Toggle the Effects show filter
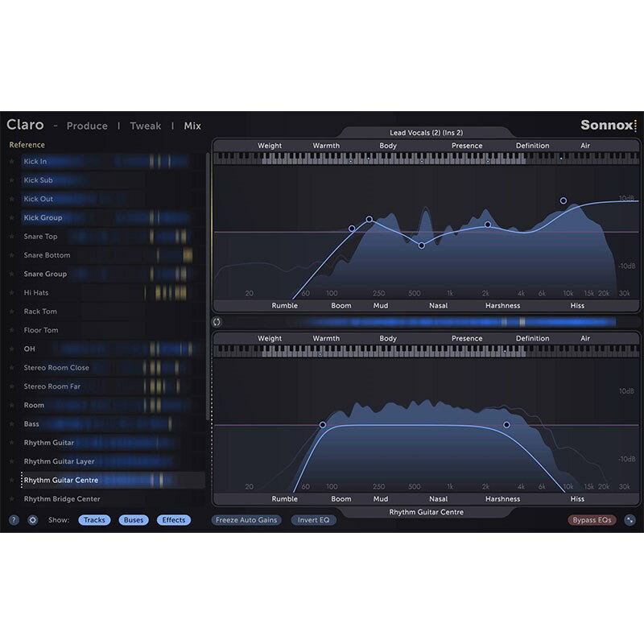Viewport: 644px width, 644px height. click(173, 520)
